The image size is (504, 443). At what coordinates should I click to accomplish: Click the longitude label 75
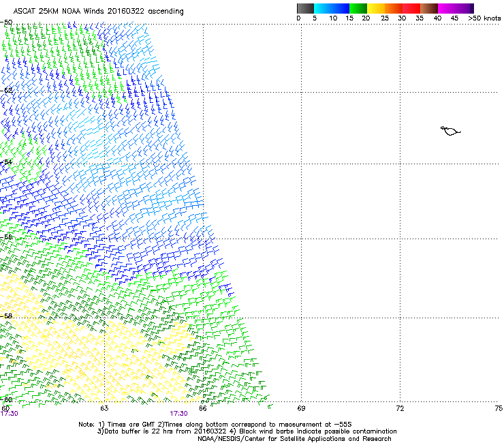click(499, 408)
